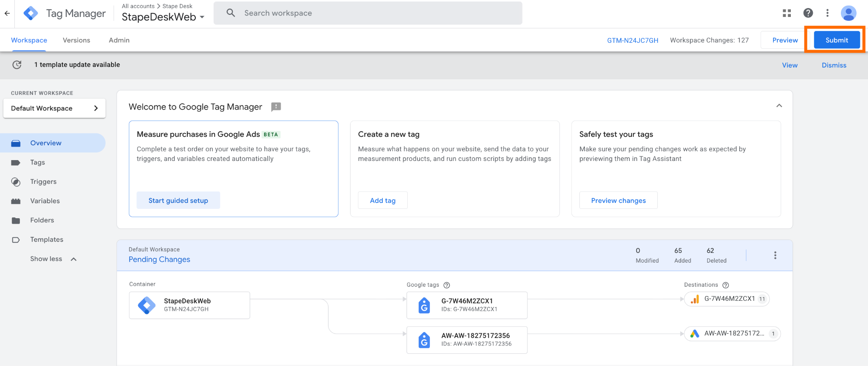Click the GTM-N24JC7GH container ID link

(x=633, y=40)
